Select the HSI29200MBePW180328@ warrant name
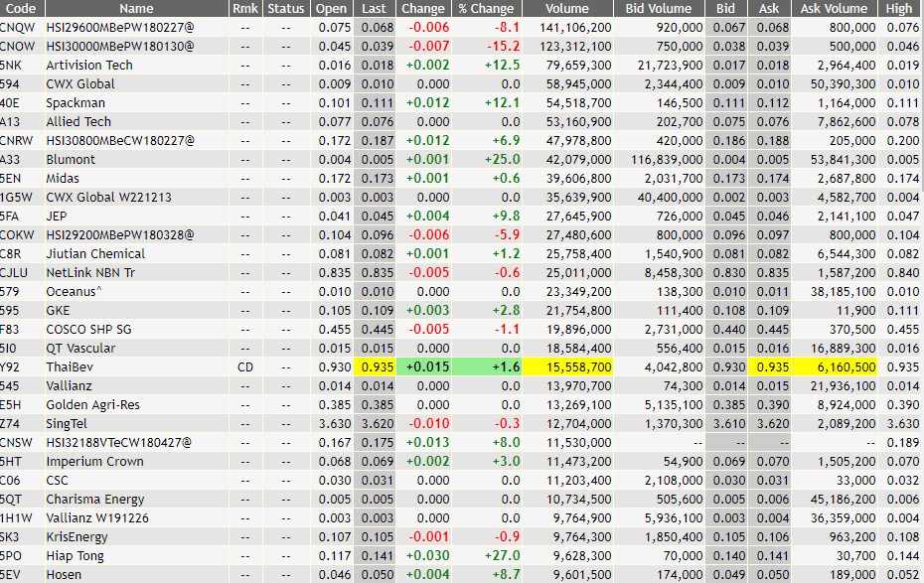 [x=119, y=235]
